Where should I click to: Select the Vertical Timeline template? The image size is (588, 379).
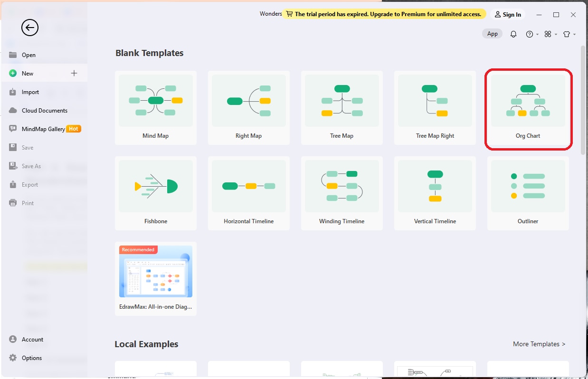[x=435, y=193]
